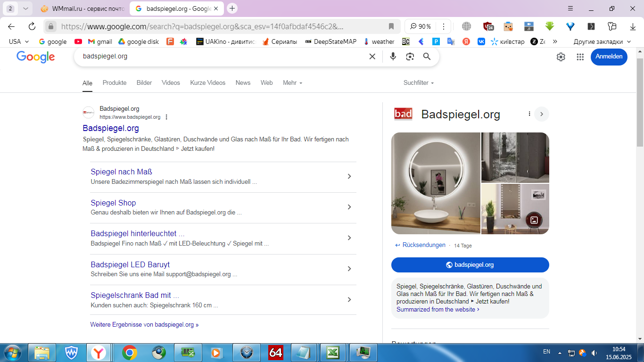Open the Google apps grid

point(580,57)
